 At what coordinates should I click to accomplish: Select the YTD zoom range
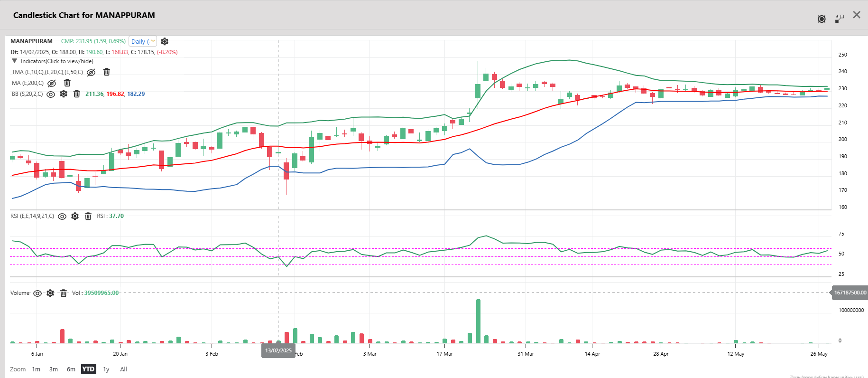click(88, 369)
